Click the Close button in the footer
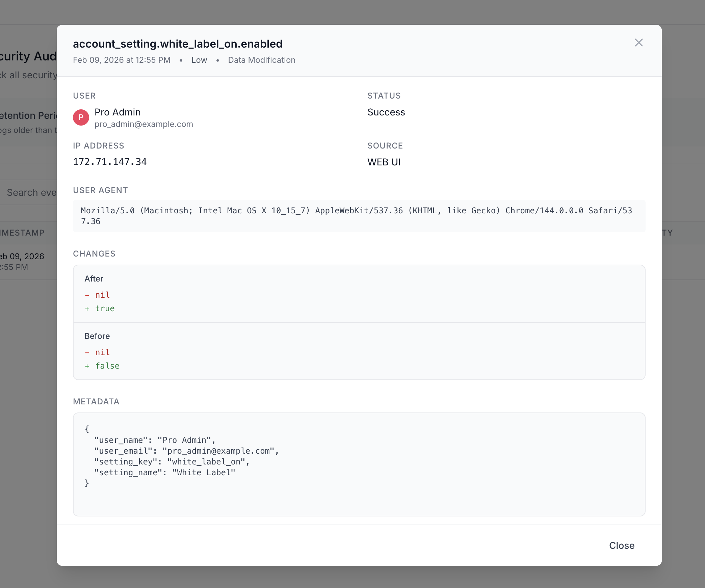This screenshot has width=705, height=588. click(621, 545)
